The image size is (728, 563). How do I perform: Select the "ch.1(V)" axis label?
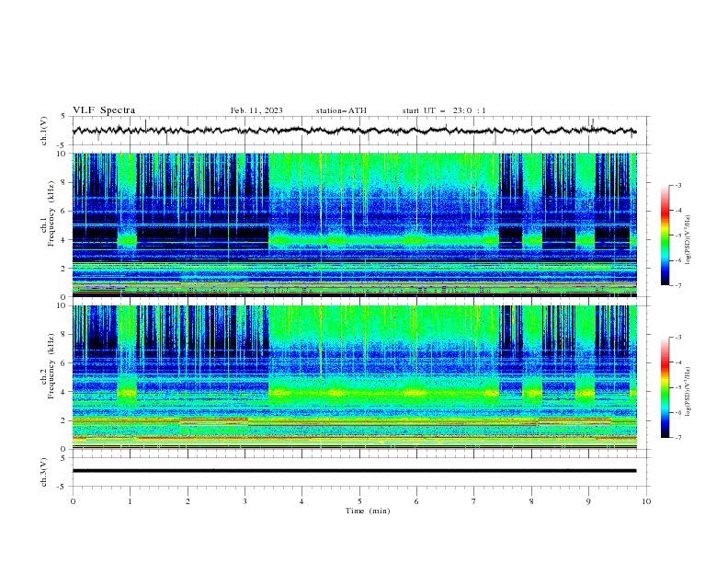pos(44,131)
